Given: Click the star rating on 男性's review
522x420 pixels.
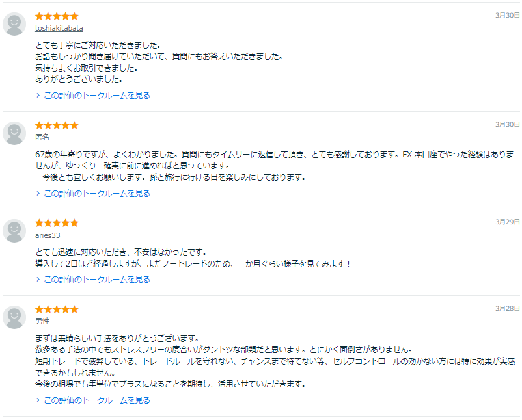Looking at the screenshot, I should (x=57, y=309).
